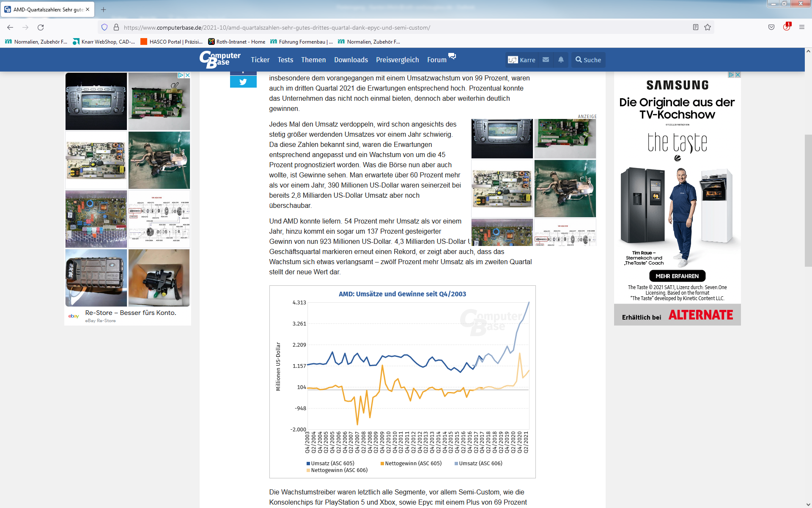Open reader view icon in address bar
Screen dimensions: 812x508
point(695,28)
